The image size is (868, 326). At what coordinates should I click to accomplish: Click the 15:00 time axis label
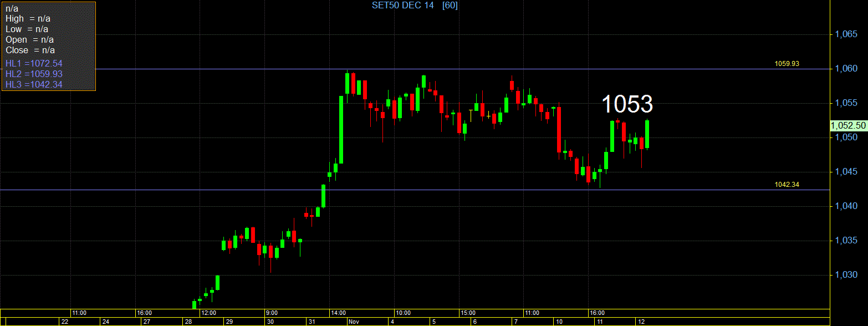point(467,313)
